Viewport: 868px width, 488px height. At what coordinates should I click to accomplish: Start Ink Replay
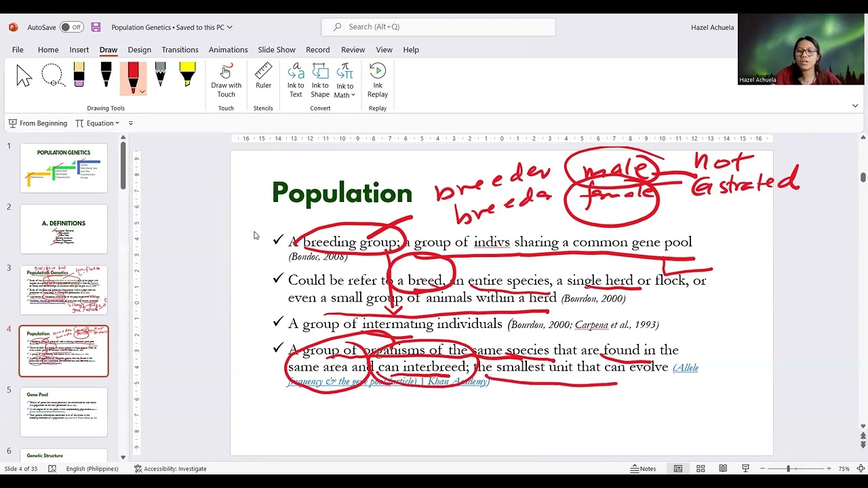(x=378, y=81)
